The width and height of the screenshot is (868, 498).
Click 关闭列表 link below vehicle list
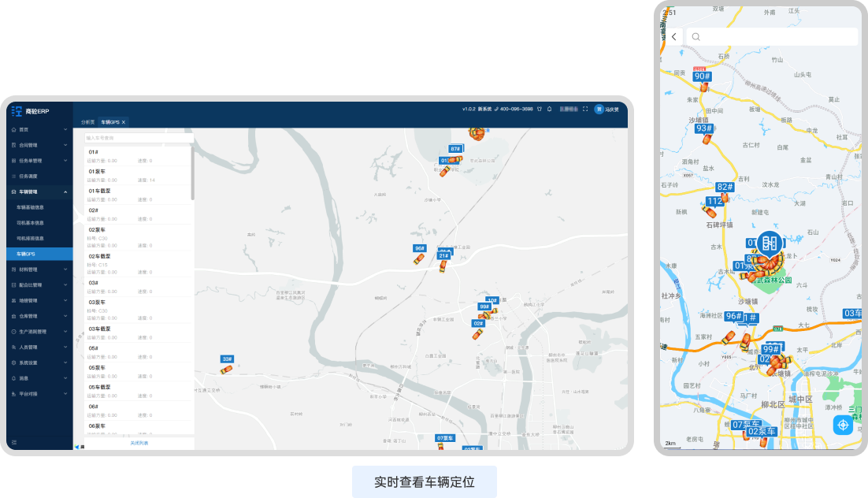click(x=139, y=443)
